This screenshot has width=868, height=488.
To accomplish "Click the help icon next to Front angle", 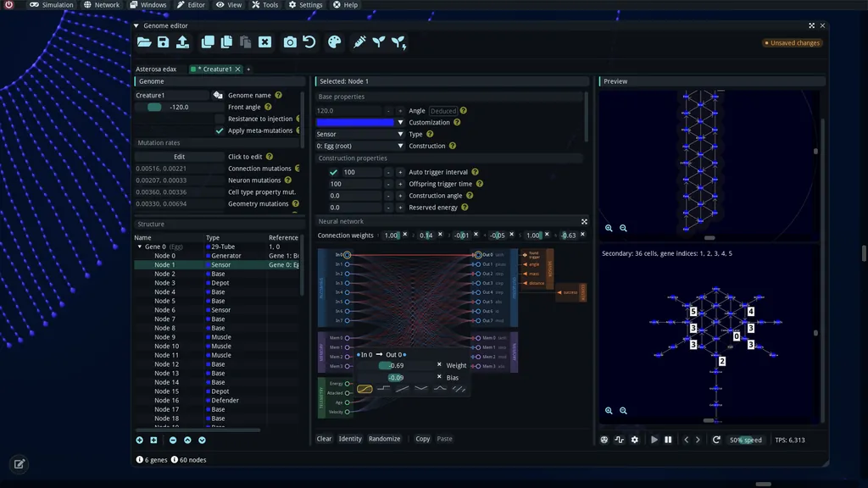I will point(268,107).
